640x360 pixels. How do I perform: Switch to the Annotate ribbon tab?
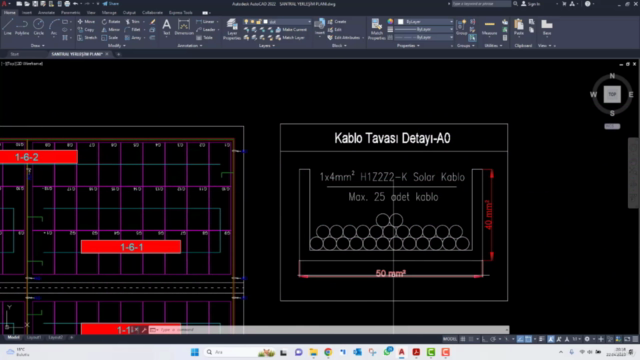click(x=46, y=13)
